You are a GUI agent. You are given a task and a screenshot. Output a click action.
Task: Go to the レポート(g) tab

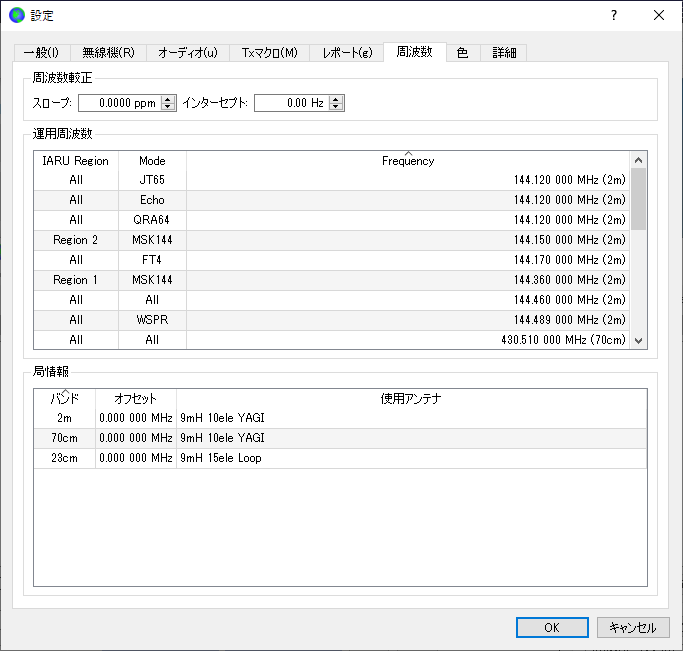tap(347, 53)
